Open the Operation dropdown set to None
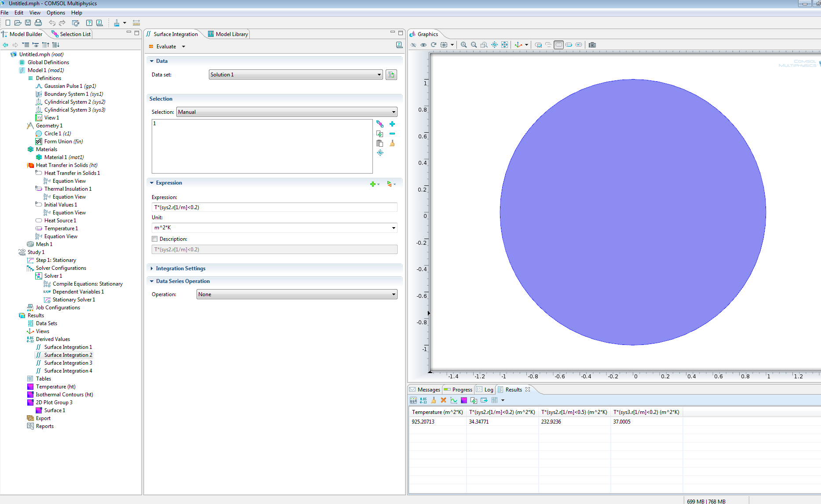Viewport: 821px width, 504px height. (x=297, y=294)
